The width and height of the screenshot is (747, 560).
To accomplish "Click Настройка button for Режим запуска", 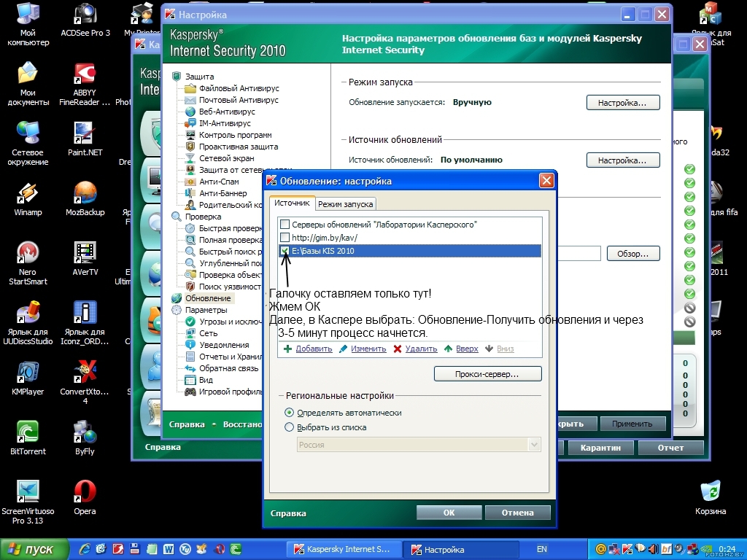I will click(623, 103).
